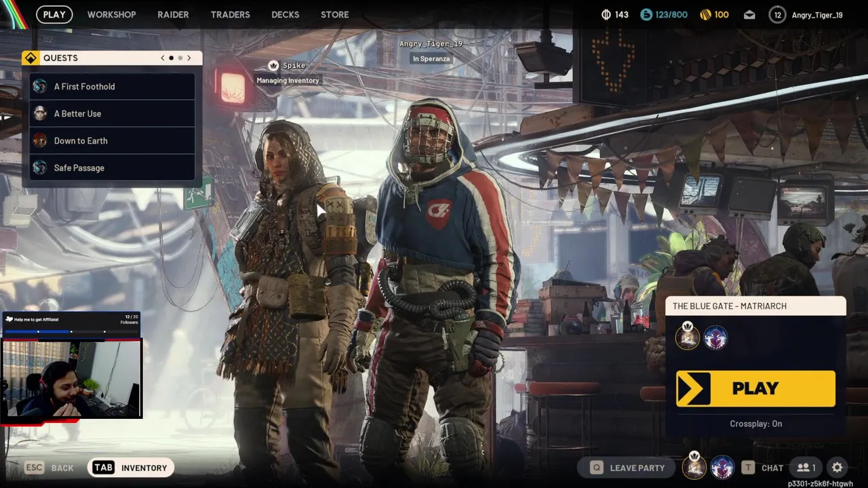This screenshot has height=488, width=868.
Task: Switch to the WORKSHOP tab
Action: 111,14
